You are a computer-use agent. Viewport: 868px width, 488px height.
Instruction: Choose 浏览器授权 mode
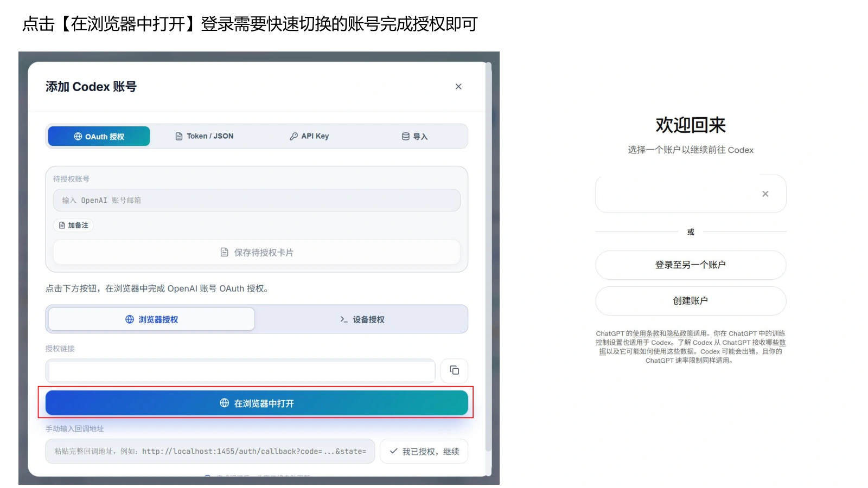pos(151,319)
